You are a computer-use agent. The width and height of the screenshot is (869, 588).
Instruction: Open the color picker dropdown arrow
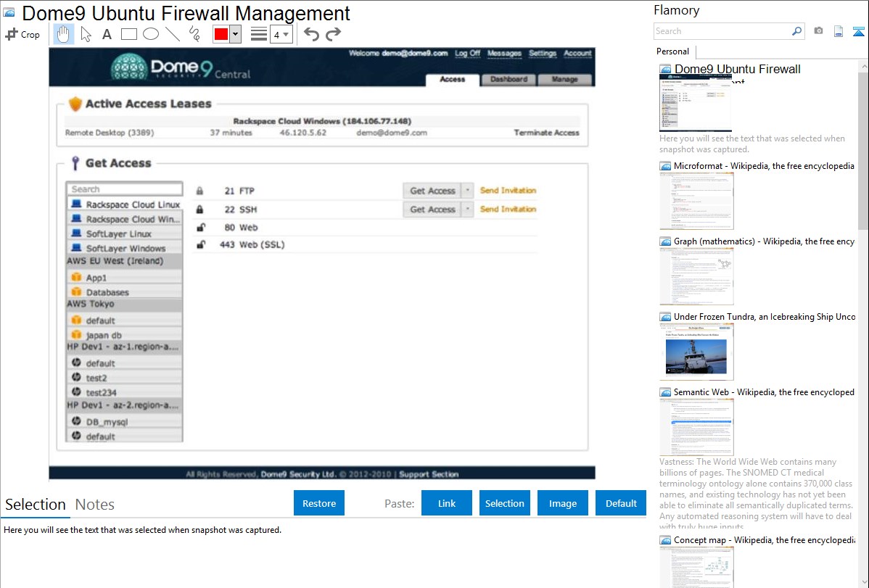[235, 34]
